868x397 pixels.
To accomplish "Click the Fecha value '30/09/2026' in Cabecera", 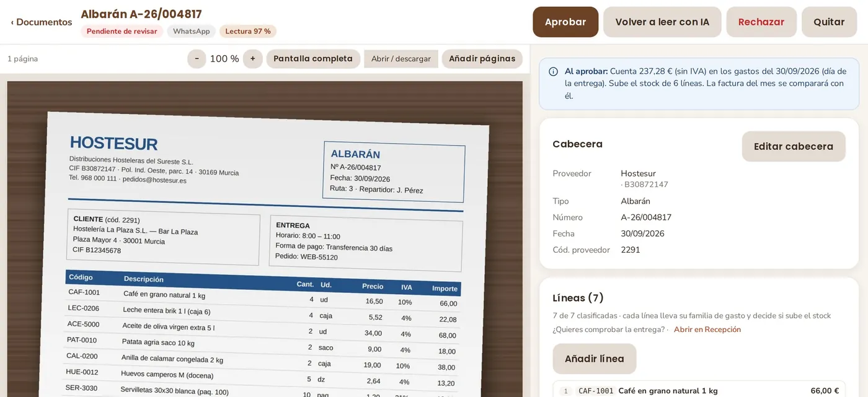I will (x=642, y=233).
